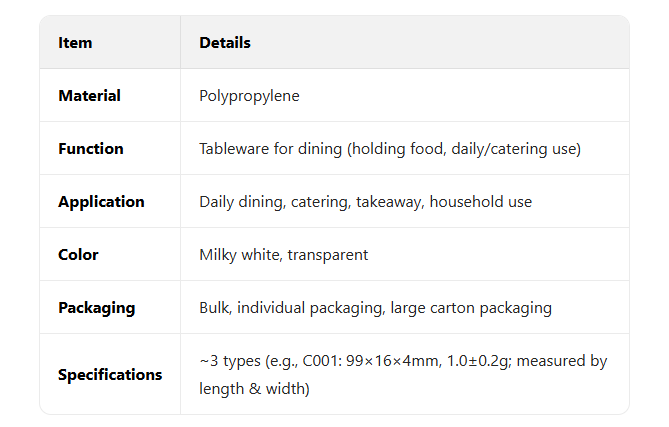Click the "Item" column header
The width and height of the screenshot is (669, 427).
point(75,43)
